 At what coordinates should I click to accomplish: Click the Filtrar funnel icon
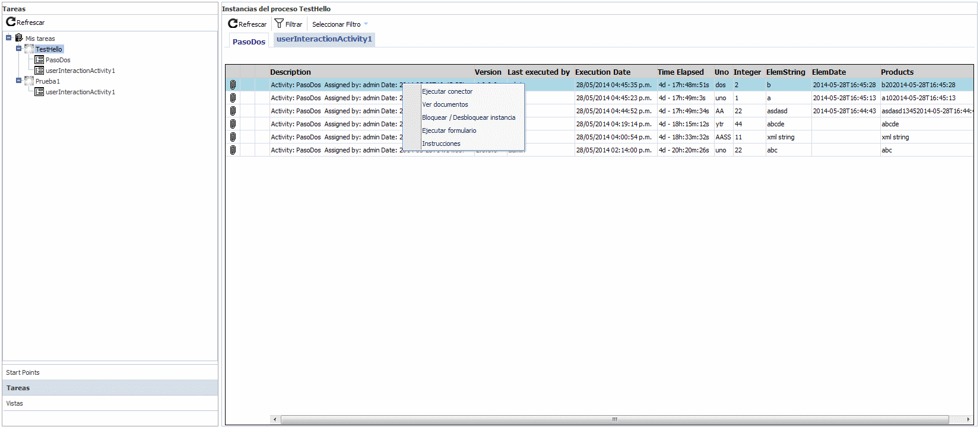[279, 24]
